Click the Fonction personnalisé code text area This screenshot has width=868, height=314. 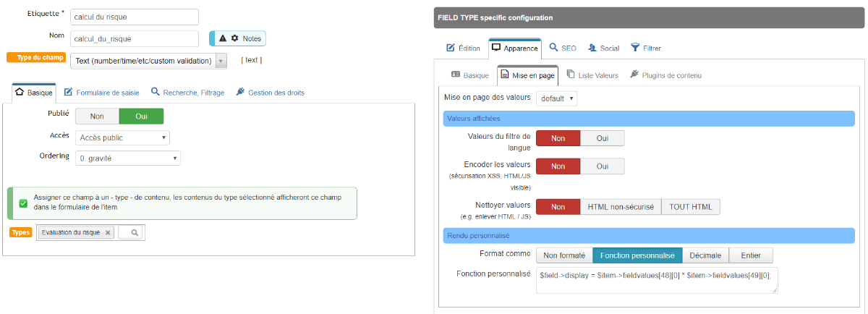click(657, 281)
